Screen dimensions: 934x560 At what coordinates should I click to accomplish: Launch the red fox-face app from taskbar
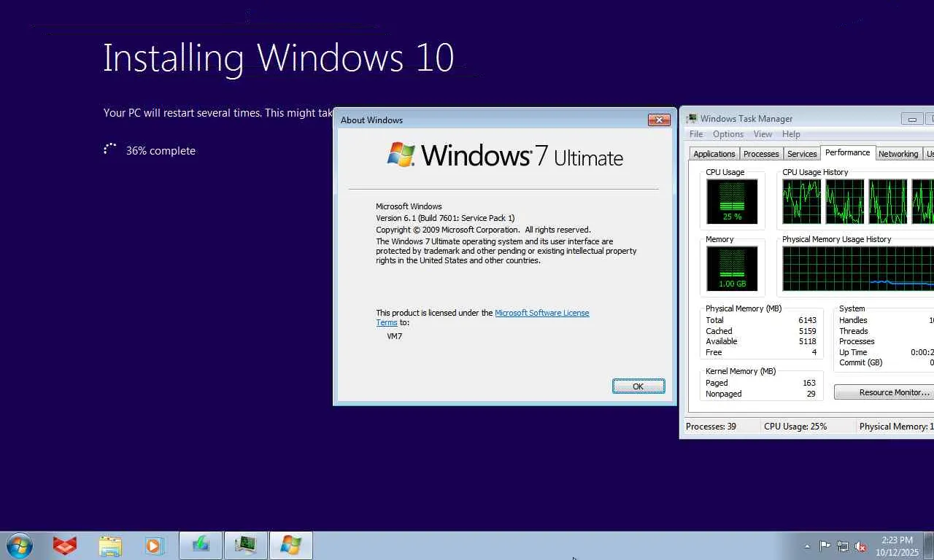[x=65, y=545]
